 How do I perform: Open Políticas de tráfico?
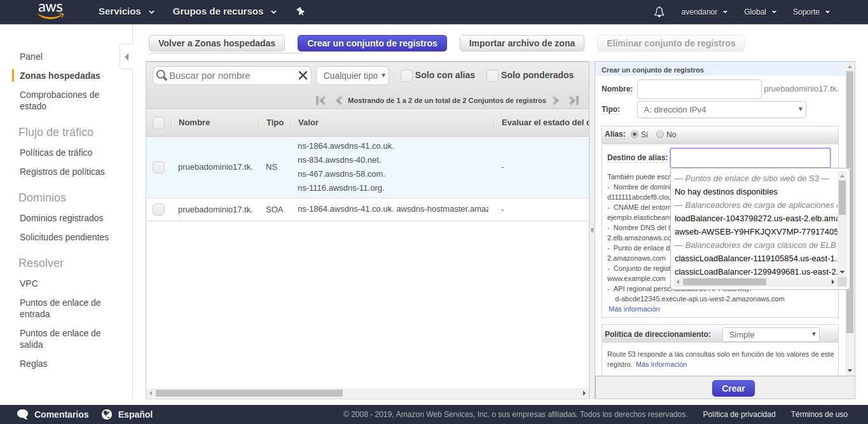[x=56, y=153]
